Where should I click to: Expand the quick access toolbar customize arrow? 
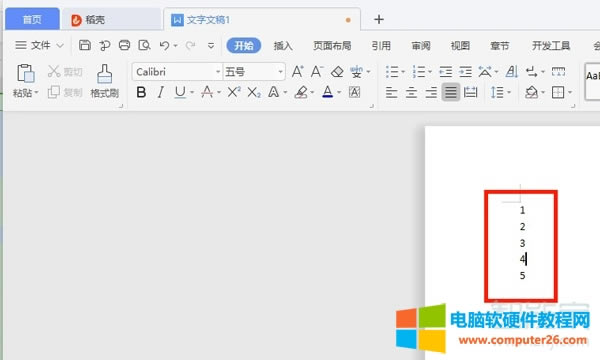[211, 46]
